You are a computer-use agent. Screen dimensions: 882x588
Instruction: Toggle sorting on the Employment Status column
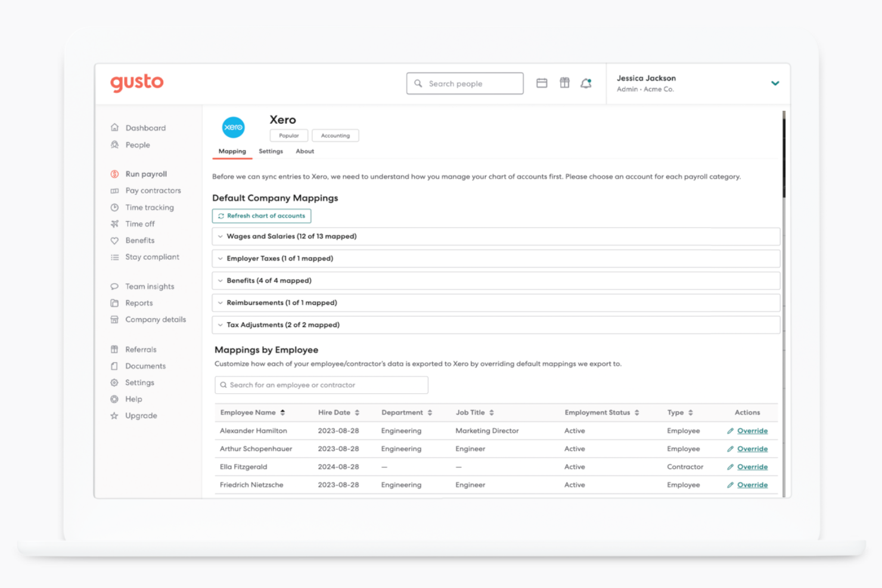click(x=636, y=412)
